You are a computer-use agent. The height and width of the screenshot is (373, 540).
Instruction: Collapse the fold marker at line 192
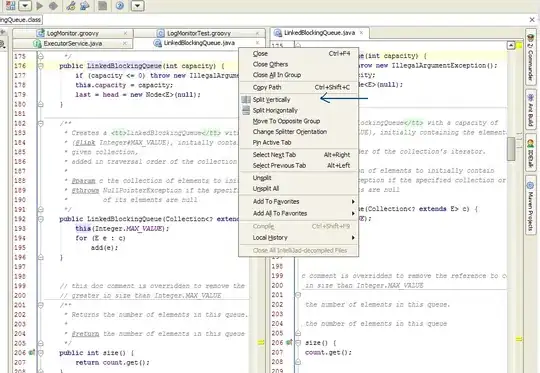pos(41,219)
